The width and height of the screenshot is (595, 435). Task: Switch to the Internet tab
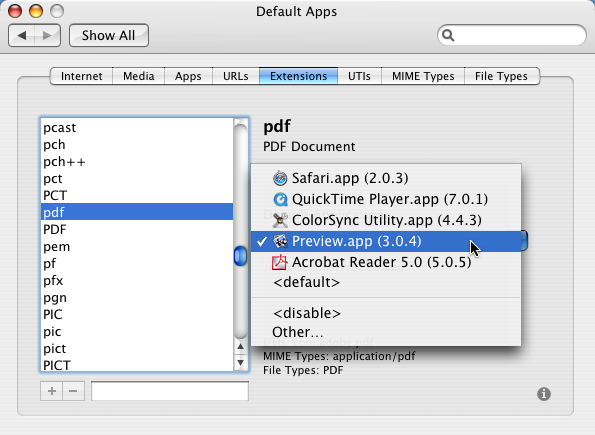pyautogui.click(x=82, y=76)
